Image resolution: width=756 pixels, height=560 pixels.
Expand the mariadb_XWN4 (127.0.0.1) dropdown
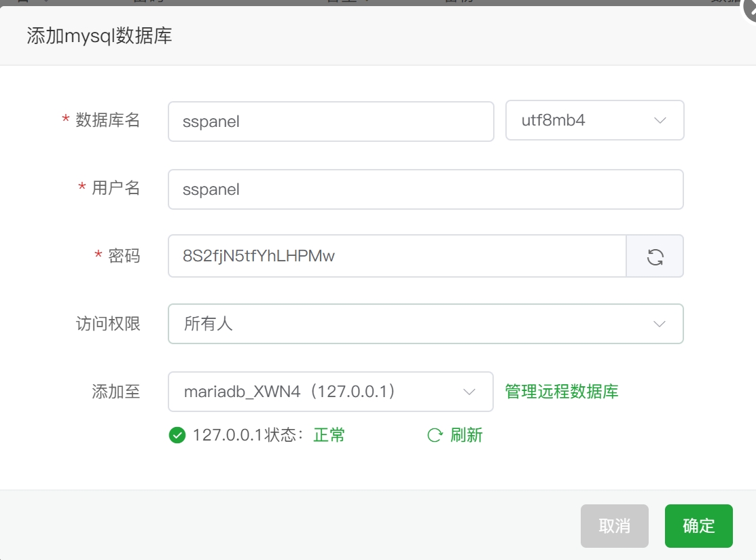330,392
